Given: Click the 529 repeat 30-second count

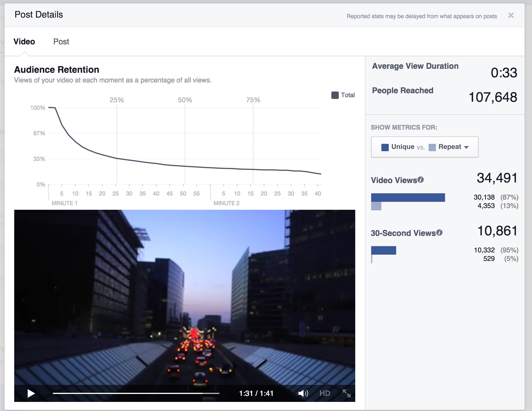Looking at the screenshot, I should click(489, 259).
